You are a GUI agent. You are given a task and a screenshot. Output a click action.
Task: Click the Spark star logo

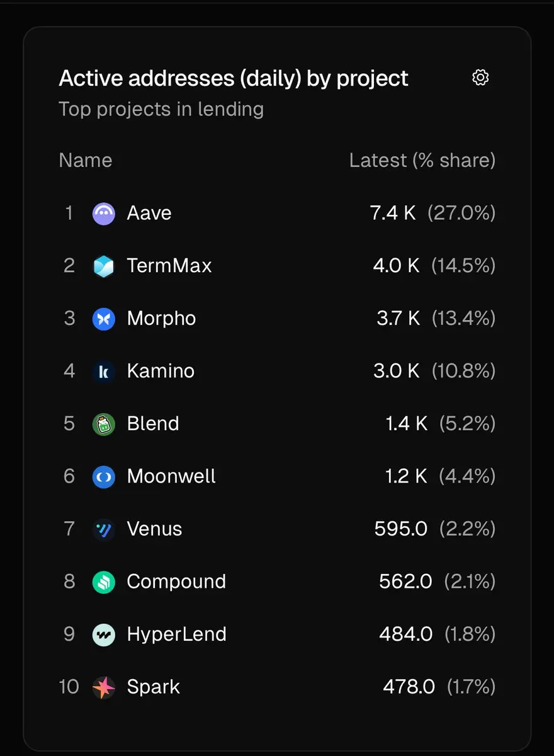click(104, 687)
